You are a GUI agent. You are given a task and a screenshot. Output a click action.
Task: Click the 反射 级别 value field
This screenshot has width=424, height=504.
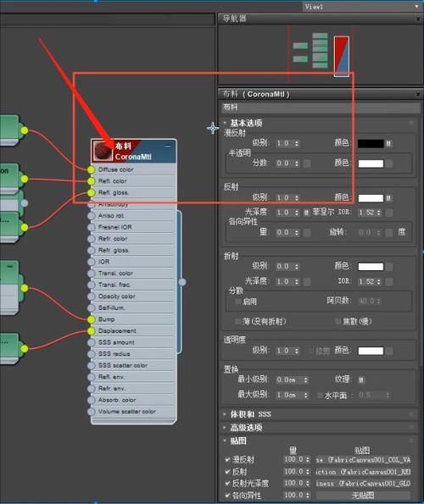click(x=285, y=198)
